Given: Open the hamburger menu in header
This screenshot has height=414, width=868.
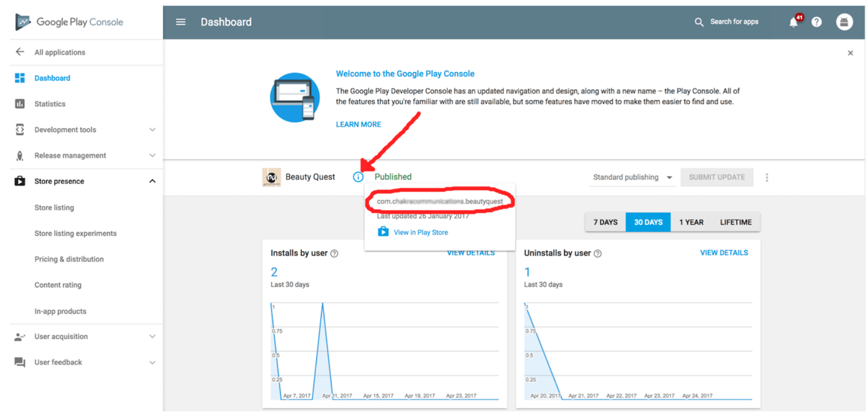Looking at the screenshot, I should coord(181,22).
